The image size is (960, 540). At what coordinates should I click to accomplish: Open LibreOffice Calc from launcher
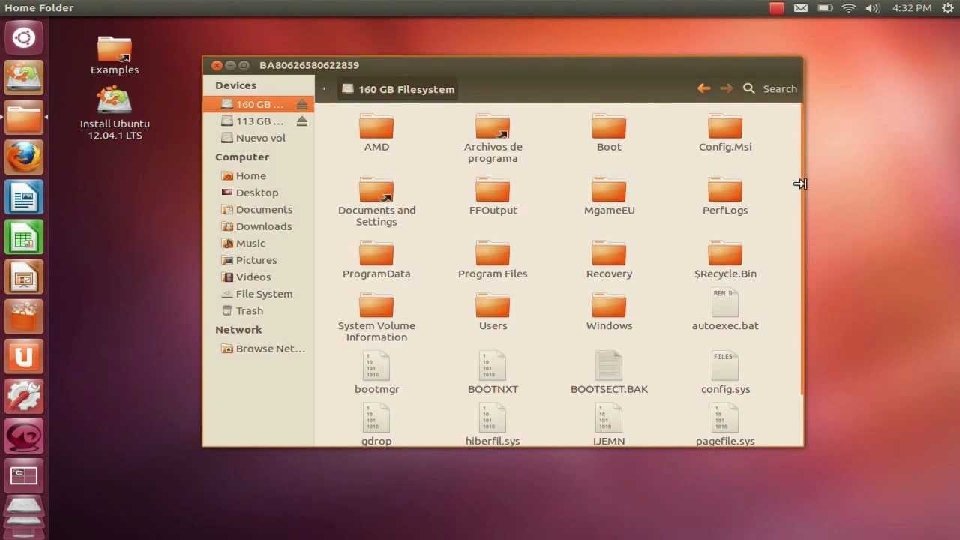tap(24, 237)
